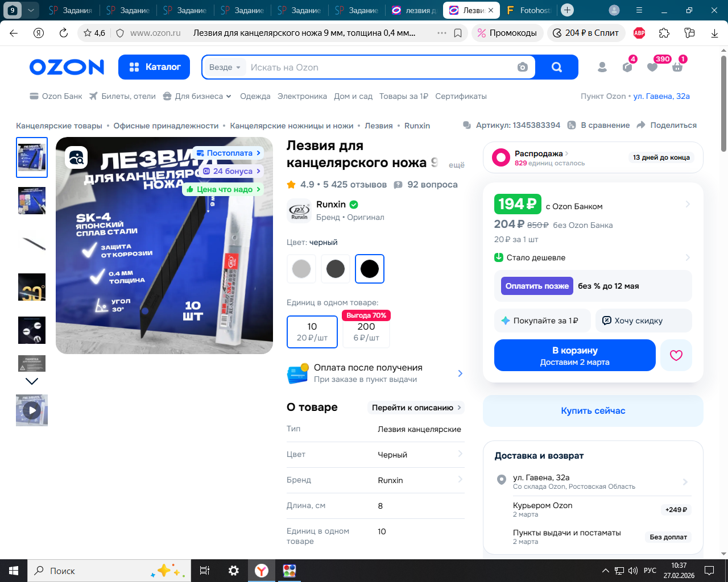Open the browser tab list dropdown

click(31, 10)
